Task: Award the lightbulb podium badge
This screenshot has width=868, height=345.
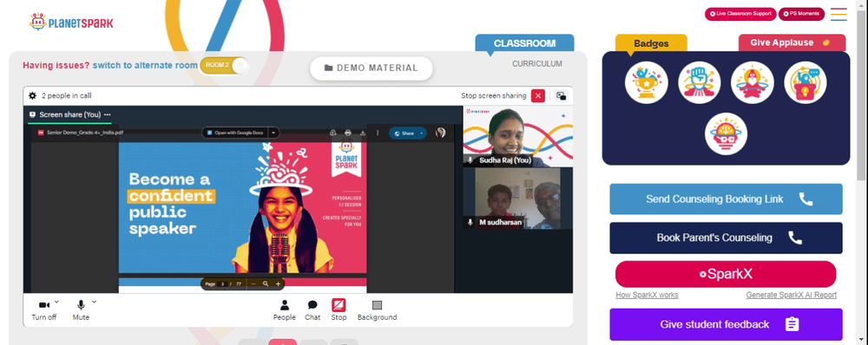Action: coord(805,83)
